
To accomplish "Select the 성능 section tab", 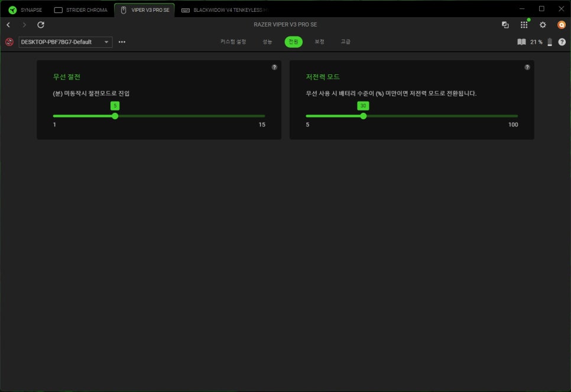I will click(268, 42).
